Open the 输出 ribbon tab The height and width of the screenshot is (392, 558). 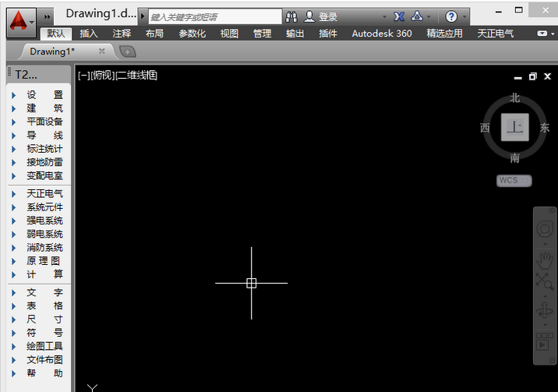[295, 34]
